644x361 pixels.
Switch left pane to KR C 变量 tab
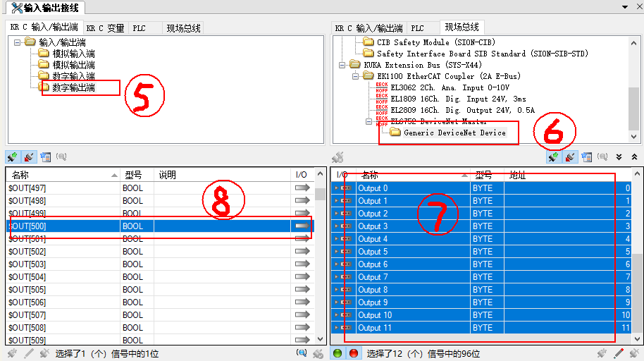pyautogui.click(x=105, y=28)
